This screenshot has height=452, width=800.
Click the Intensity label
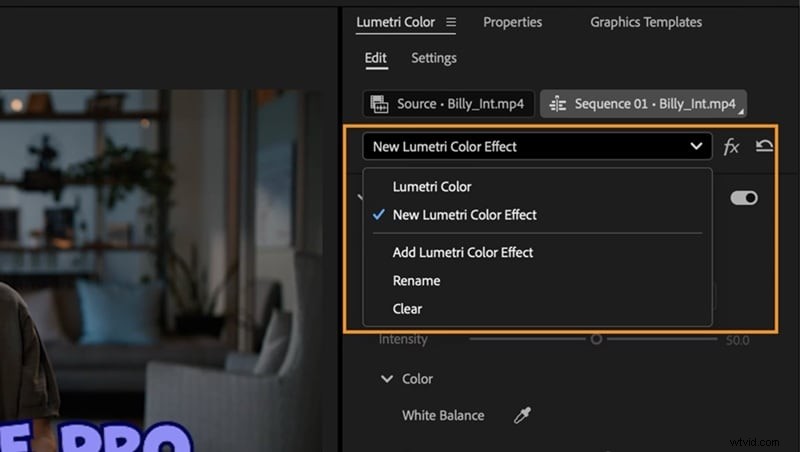(x=403, y=339)
